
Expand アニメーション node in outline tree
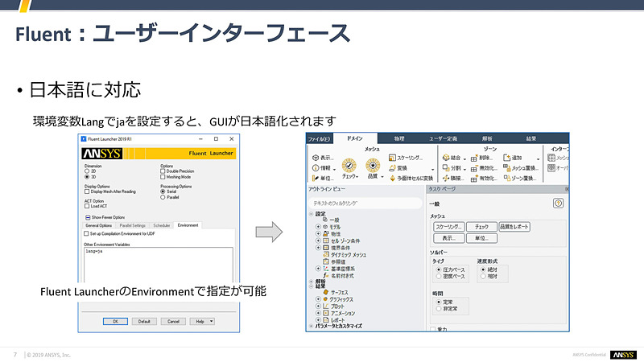tap(318, 313)
